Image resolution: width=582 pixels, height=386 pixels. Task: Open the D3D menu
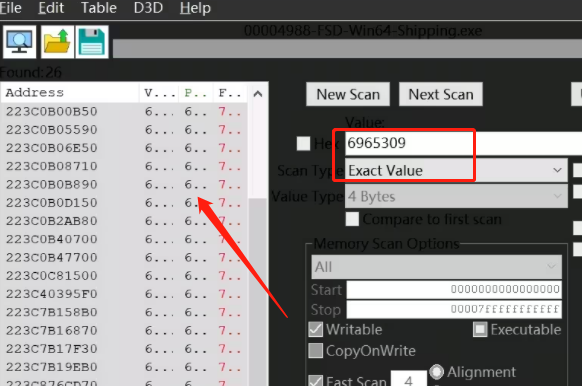(x=148, y=8)
